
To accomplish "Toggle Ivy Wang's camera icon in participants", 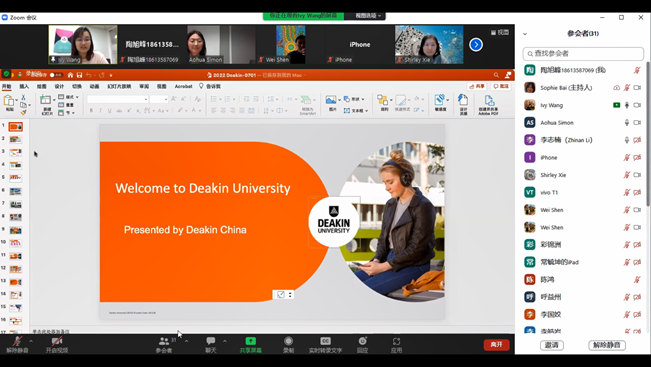I will point(637,105).
